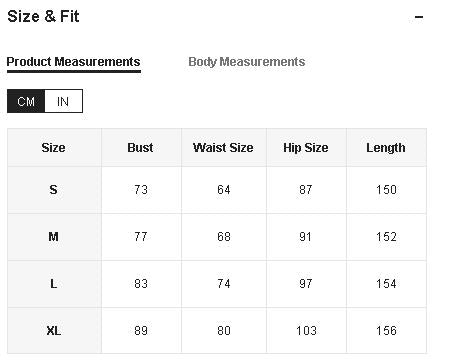The image size is (466, 362).
Task: Click the Waist Size column header
Action: 223,147
